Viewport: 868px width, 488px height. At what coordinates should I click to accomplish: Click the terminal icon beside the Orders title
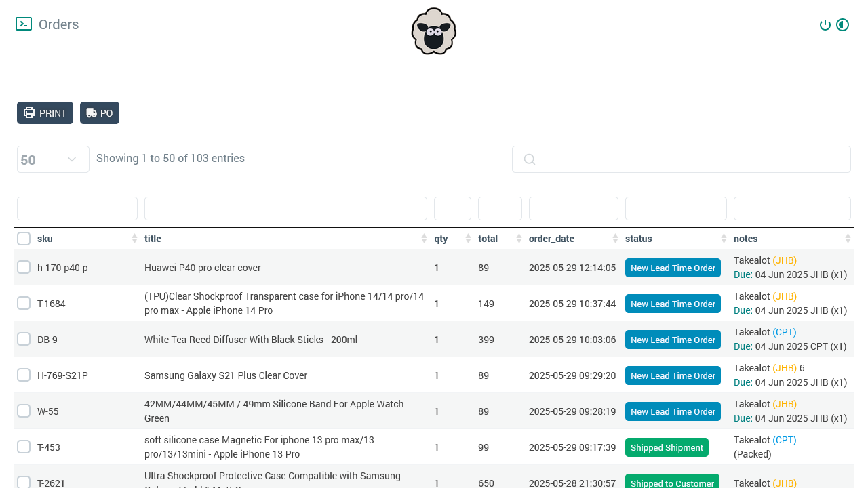point(24,24)
